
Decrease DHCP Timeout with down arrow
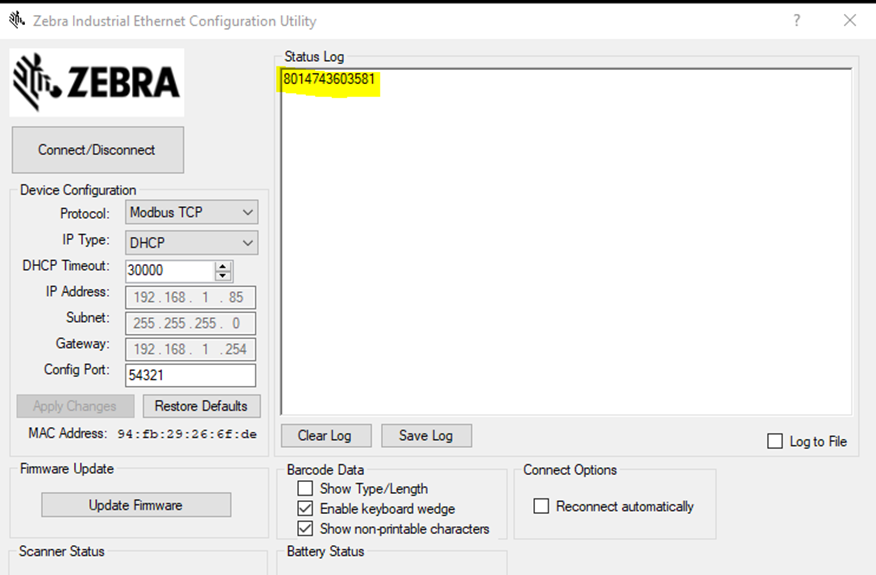(x=223, y=275)
